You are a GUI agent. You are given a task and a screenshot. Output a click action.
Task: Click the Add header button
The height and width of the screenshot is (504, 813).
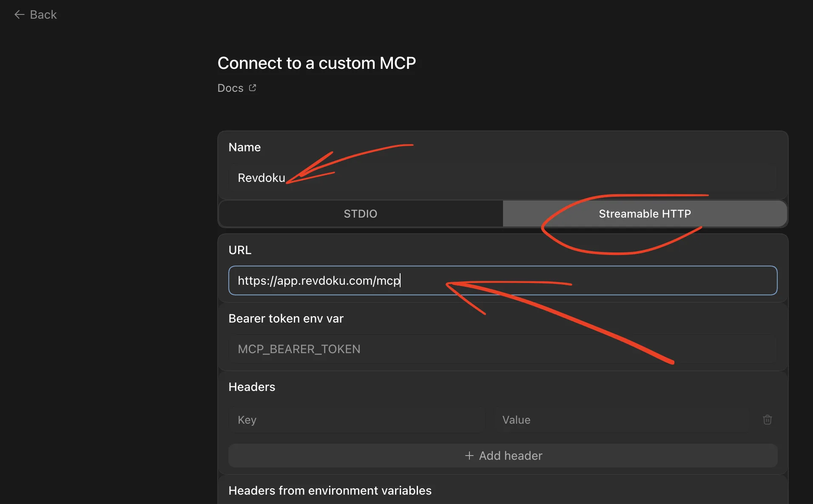[503, 456]
